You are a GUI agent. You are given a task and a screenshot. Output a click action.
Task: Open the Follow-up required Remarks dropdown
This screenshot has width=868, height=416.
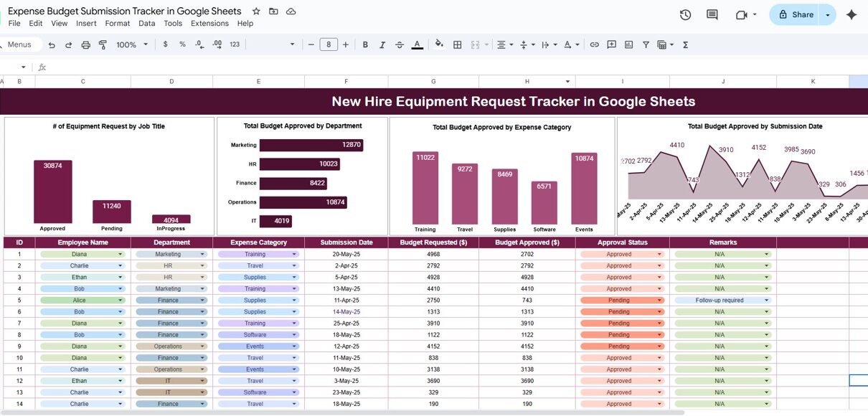[x=766, y=301]
